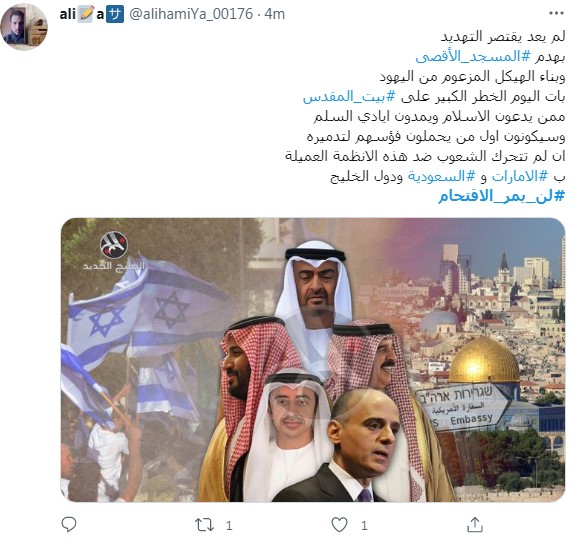Open the attached tweet image
This screenshot has width=581, height=540.
coord(313,360)
